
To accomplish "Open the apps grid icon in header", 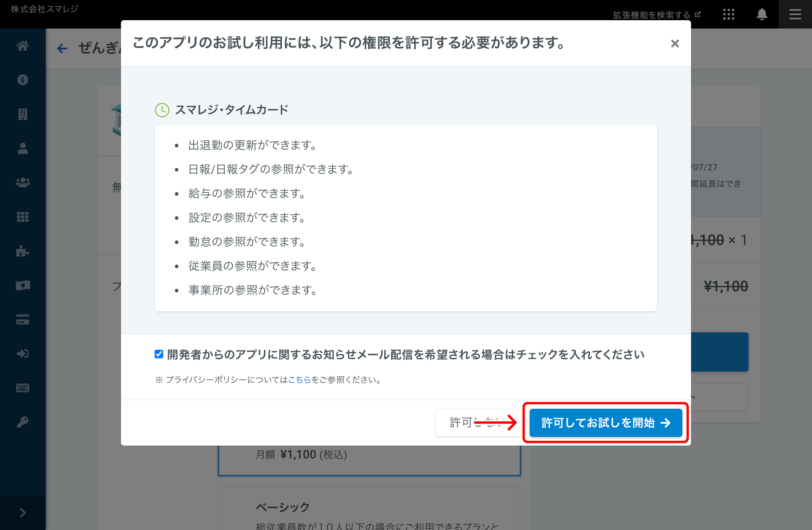I will 728,15.
